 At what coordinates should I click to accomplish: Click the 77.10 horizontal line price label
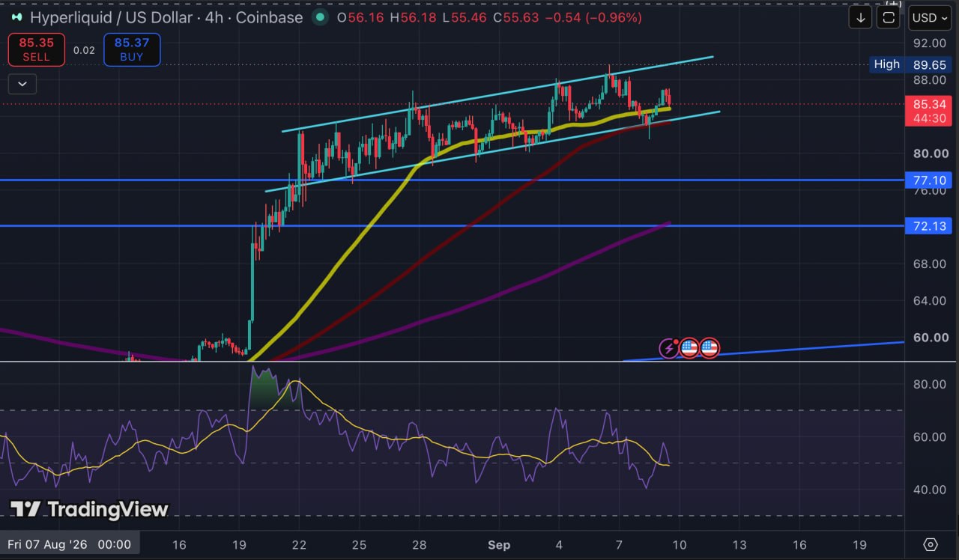point(928,180)
